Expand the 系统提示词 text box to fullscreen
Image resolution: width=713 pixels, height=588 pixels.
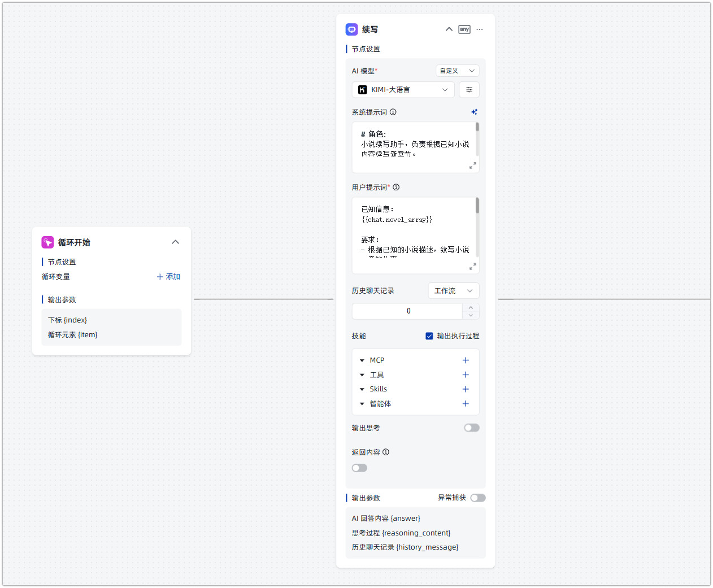[x=473, y=165]
